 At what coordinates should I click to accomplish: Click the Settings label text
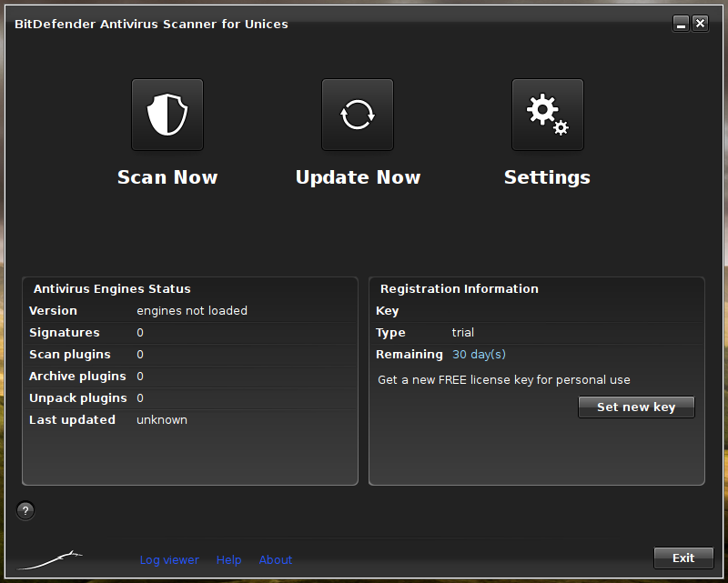(x=548, y=177)
